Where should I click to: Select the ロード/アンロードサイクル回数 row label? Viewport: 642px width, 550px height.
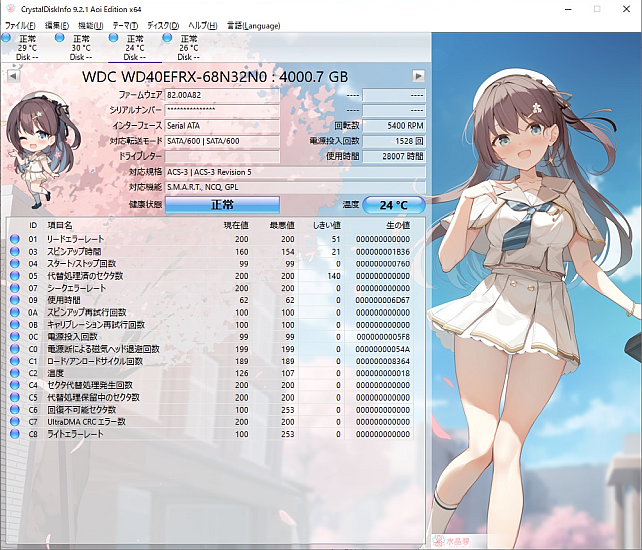point(95,361)
